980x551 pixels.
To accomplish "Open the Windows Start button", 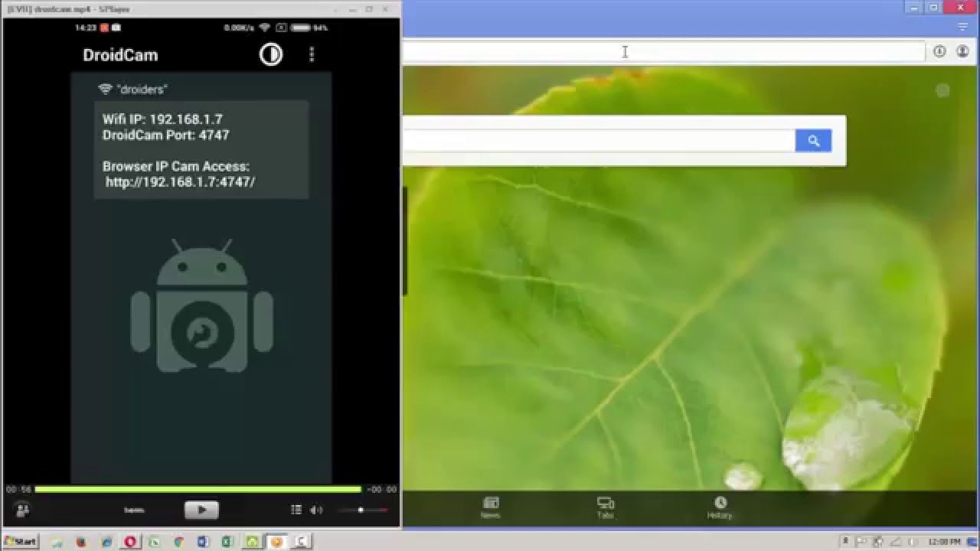I will click(20, 541).
